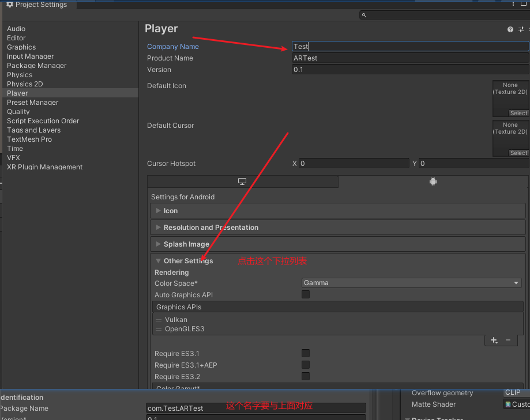Open the Player help question-mark icon
This screenshot has width=530, height=420.
tap(510, 29)
